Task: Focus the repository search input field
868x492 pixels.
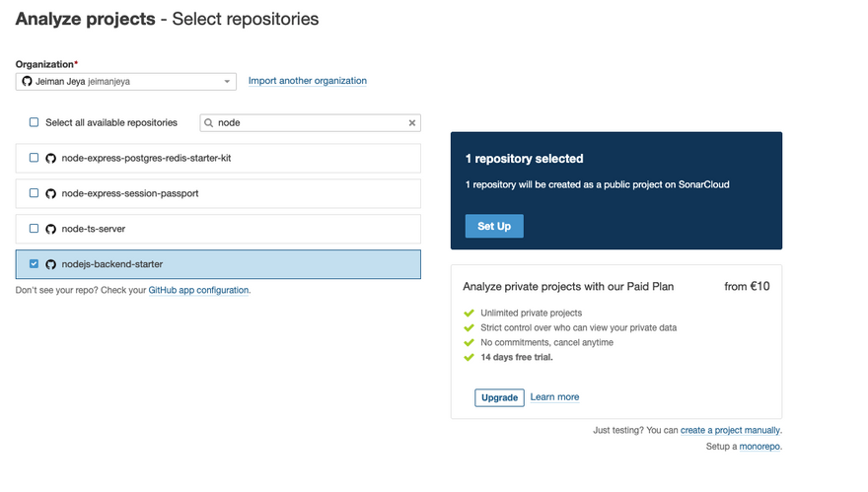Action: pyautogui.click(x=311, y=123)
